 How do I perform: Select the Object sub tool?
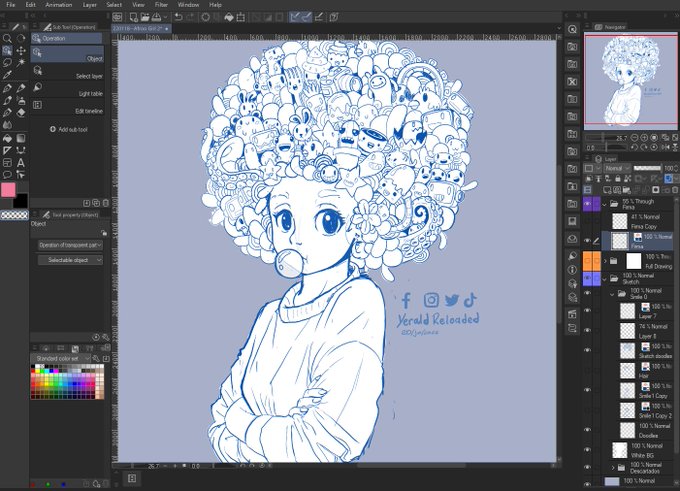click(x=67, y=54)
